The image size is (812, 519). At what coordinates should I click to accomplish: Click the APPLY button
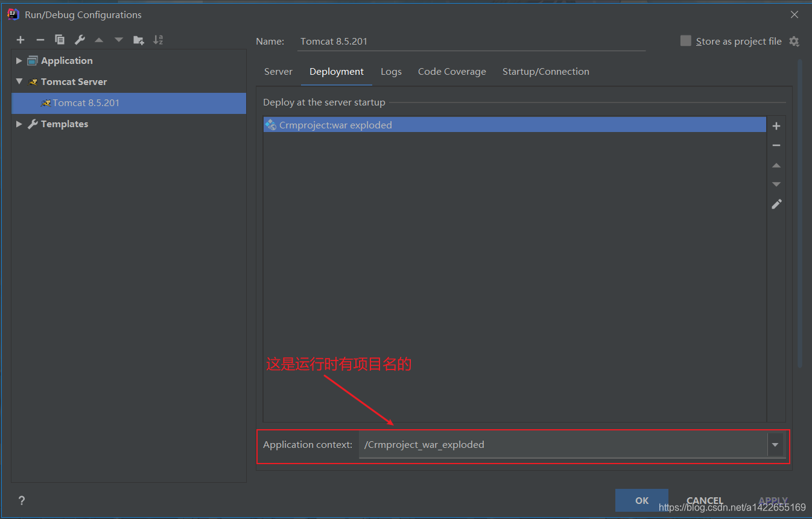(x=773, y=500)
